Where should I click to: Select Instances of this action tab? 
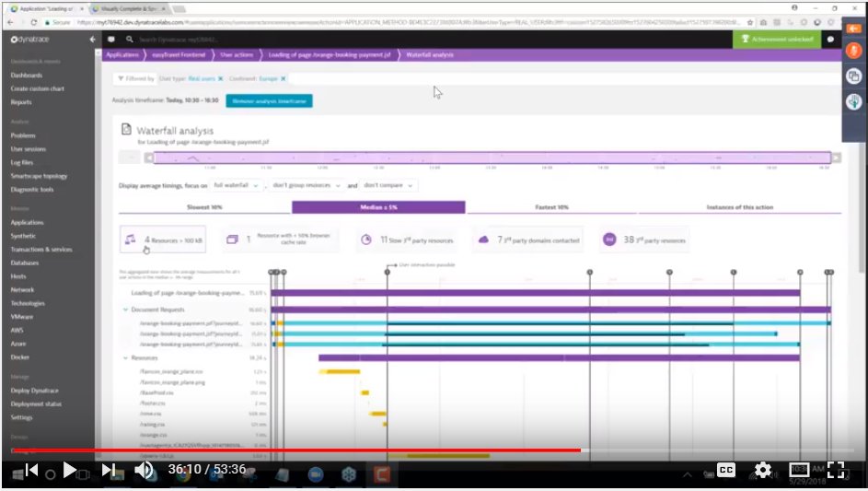tap(739, 207)
